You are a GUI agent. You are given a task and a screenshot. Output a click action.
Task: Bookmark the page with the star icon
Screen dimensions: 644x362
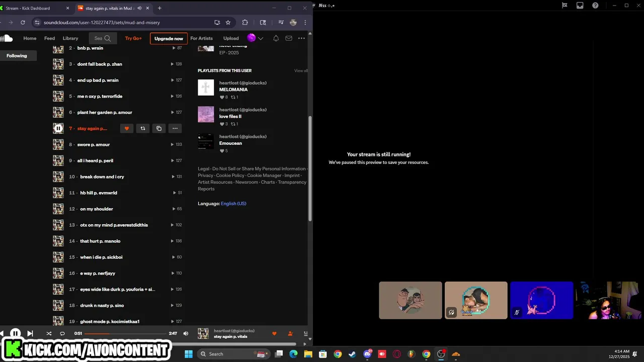[x=228, y=22]
